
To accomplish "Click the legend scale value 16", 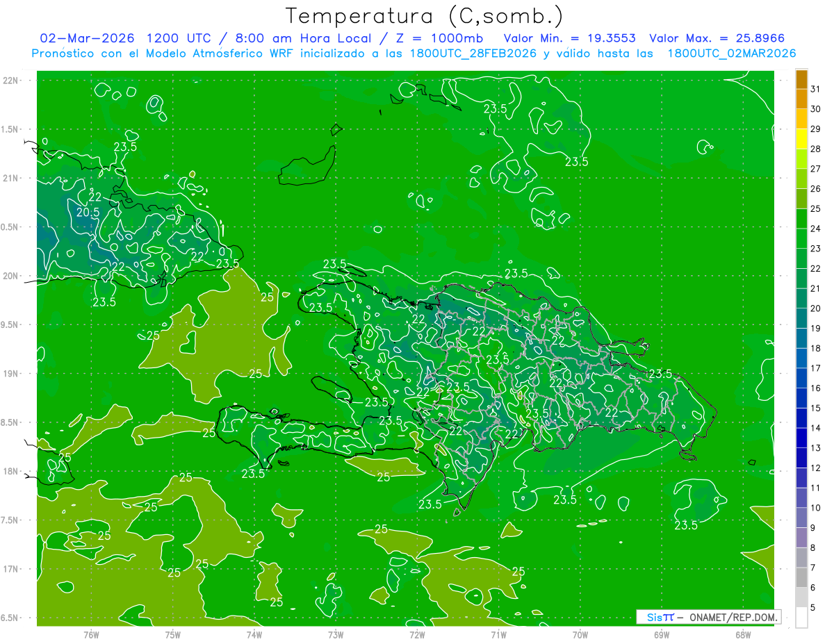I will tap(816, 388).
